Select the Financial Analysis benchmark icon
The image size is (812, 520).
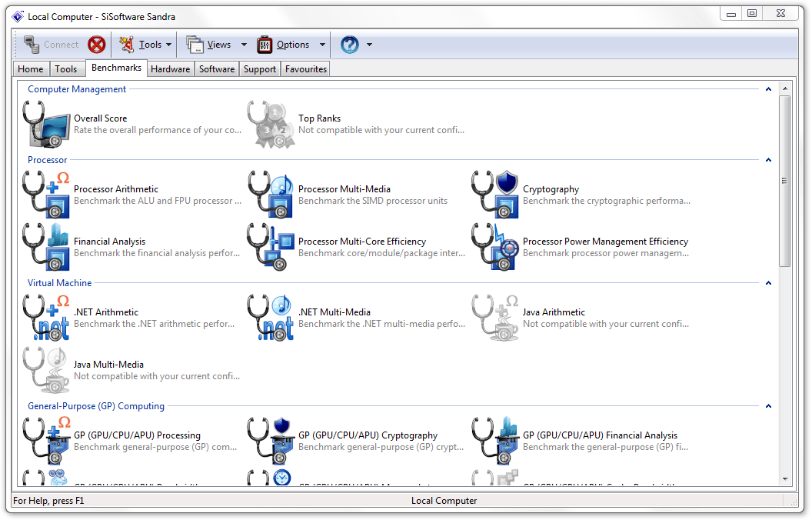tap(46, 248)
